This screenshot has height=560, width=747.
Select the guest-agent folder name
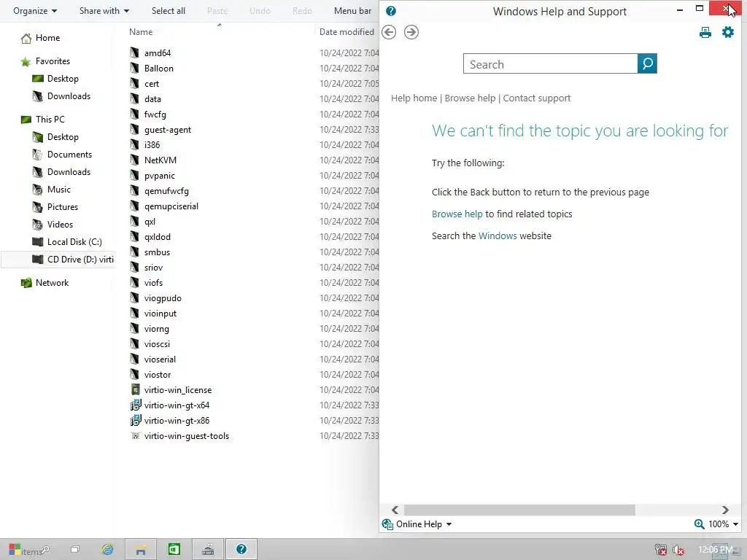[x=168, y=130]
